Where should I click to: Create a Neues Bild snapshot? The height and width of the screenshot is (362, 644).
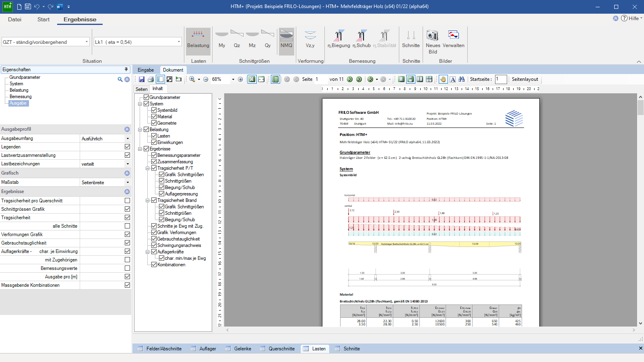tap(433, 42)
